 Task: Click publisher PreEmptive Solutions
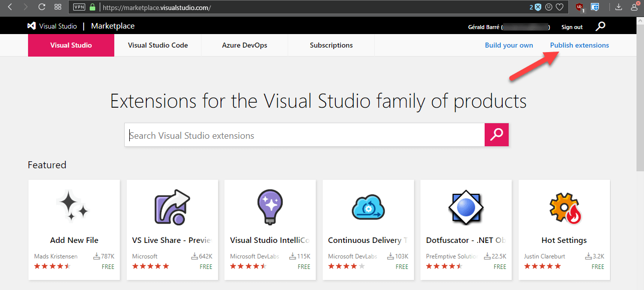point(451,256)
